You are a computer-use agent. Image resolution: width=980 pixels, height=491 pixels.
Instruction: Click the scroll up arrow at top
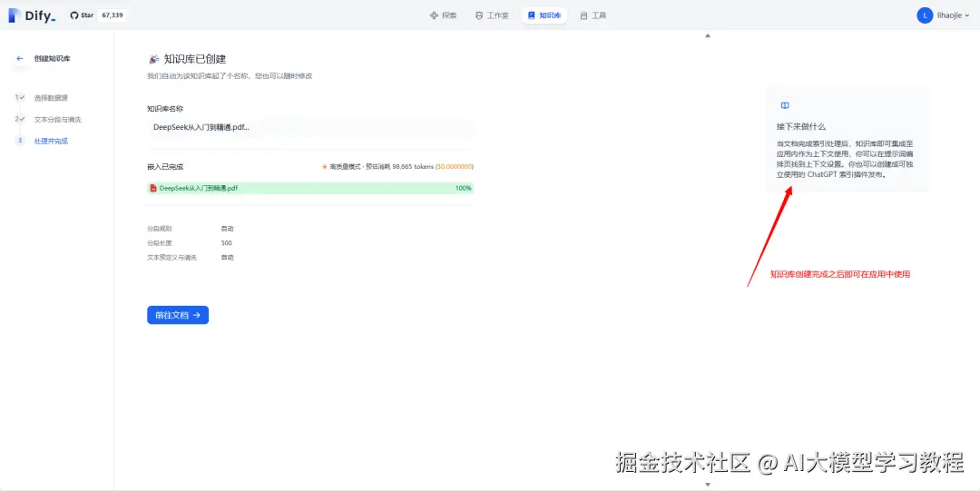click(x=708, y=35)
